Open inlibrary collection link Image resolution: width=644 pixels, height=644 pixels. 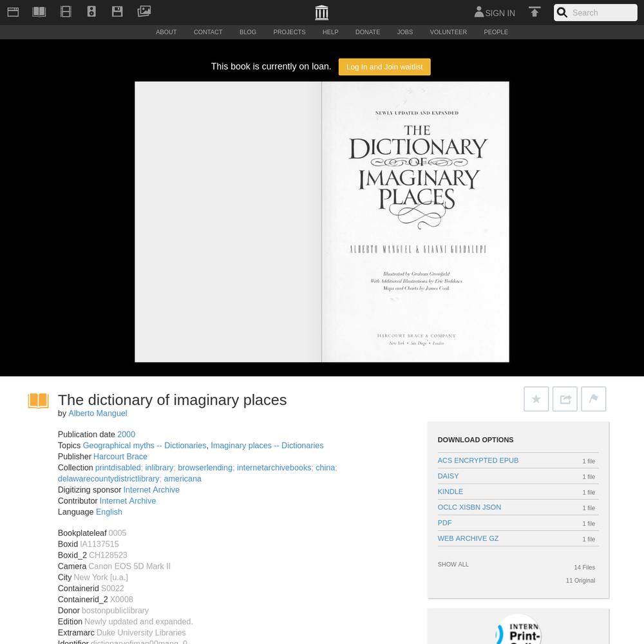coord(159,468)
